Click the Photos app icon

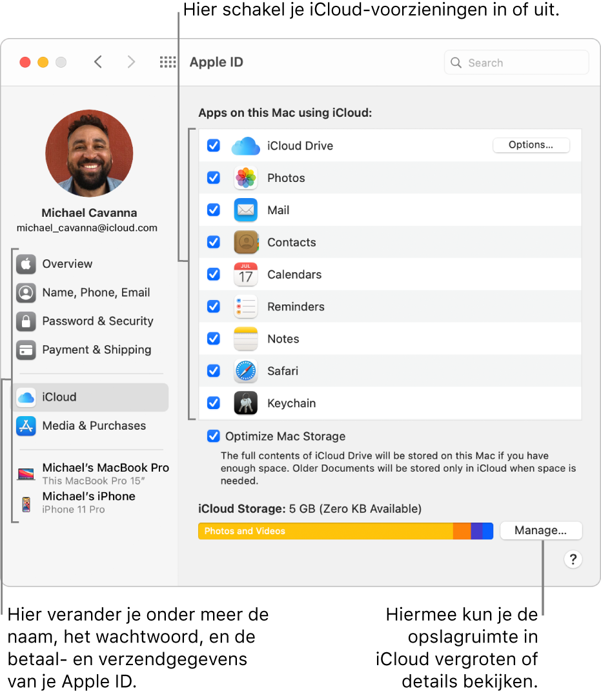coord(246,177)
